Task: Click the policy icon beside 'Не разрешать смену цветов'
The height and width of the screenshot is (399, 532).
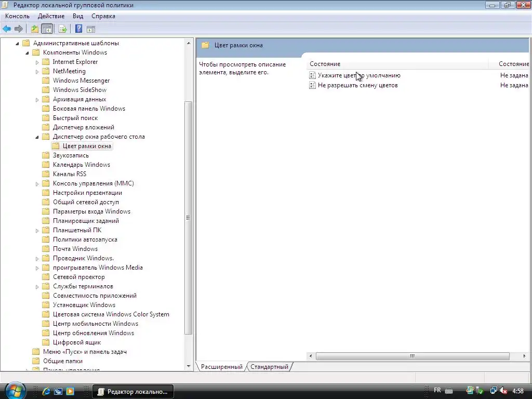Action: click(x=312, y=85)
